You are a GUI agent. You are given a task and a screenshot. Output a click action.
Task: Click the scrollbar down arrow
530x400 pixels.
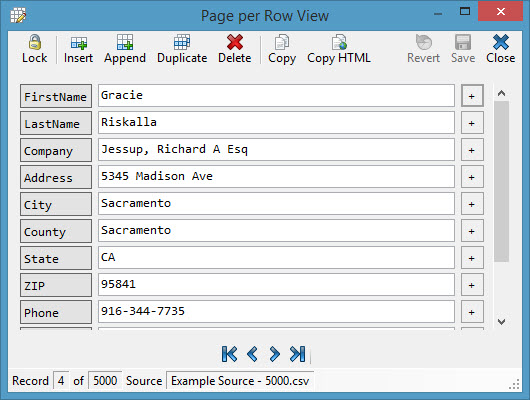click(501, 322)
